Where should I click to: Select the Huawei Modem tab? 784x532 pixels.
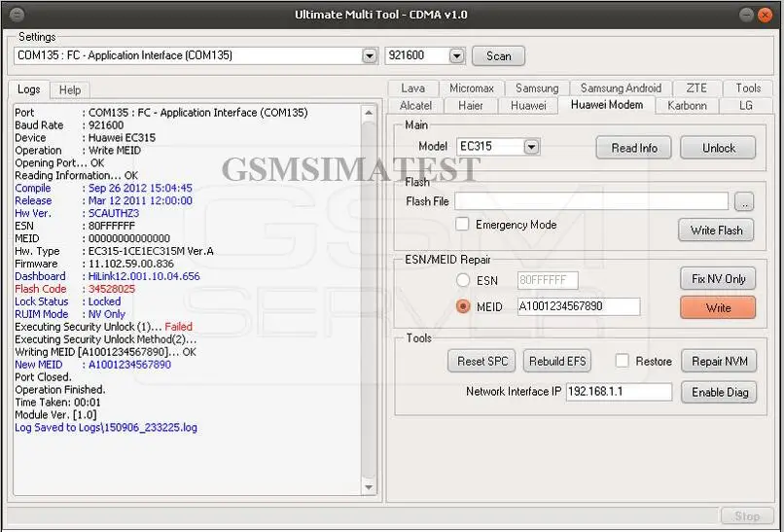[607, 105]
